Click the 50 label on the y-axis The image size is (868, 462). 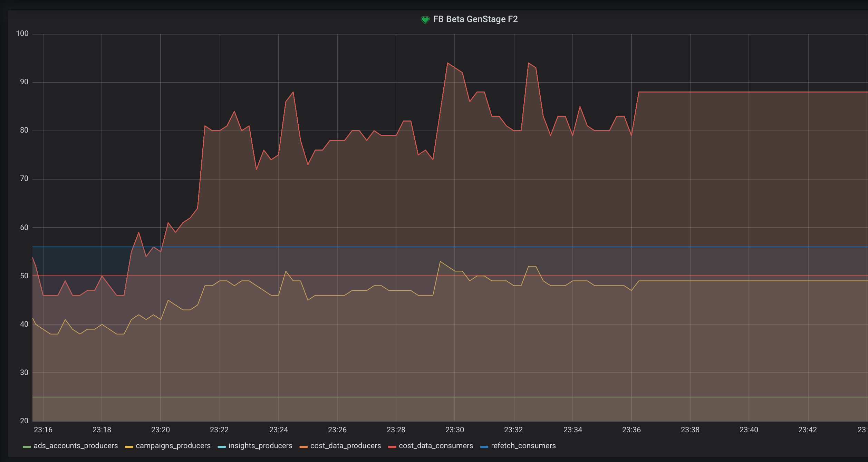[x=24, y=276]
